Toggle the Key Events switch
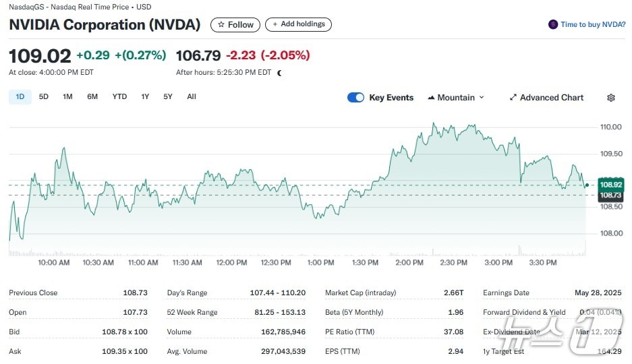 click(355, 98)
